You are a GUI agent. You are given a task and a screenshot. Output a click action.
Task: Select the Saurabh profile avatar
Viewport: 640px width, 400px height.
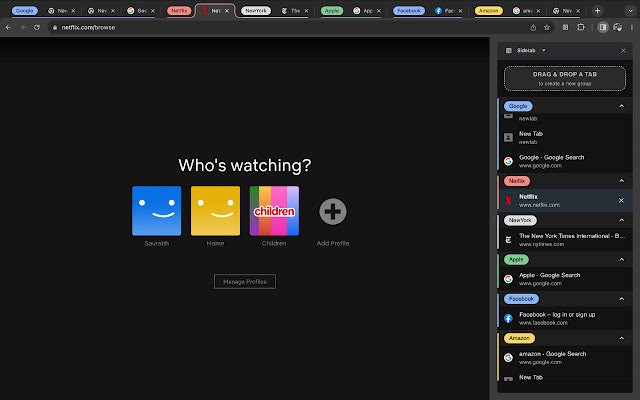(x=156, y=211)
